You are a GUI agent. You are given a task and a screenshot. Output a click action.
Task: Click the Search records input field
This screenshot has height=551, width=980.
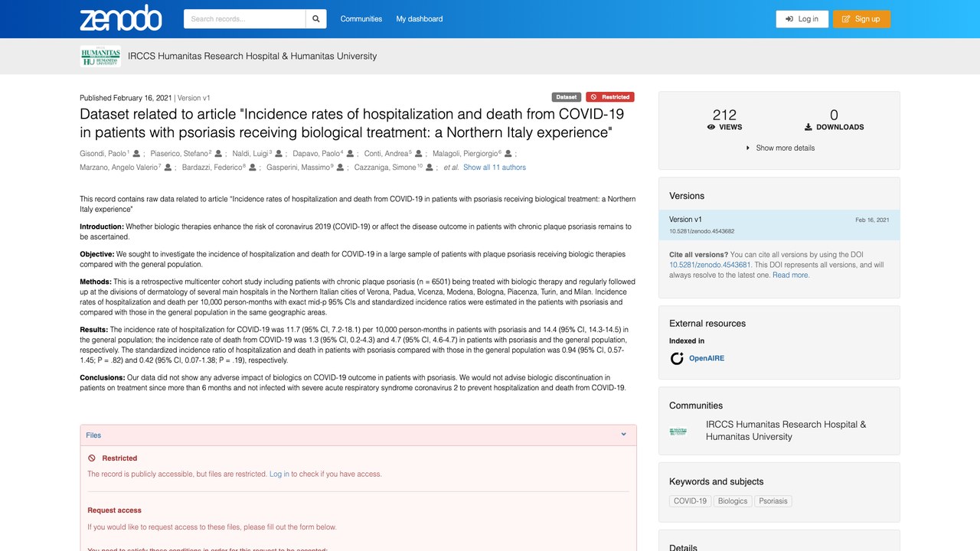click(245, 19)
